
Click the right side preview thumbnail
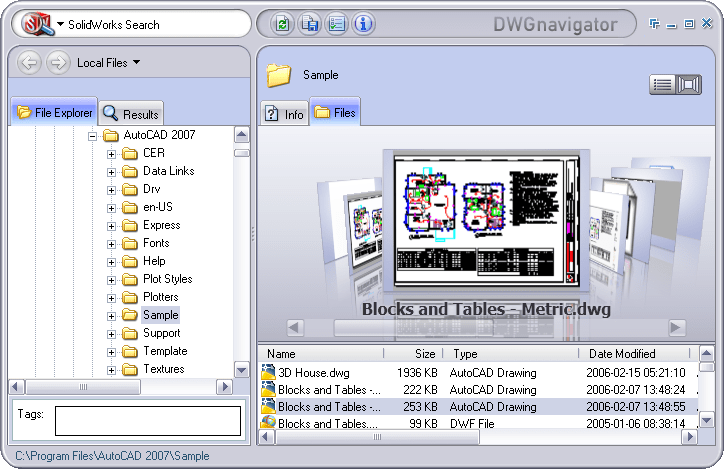pos(609,233)
